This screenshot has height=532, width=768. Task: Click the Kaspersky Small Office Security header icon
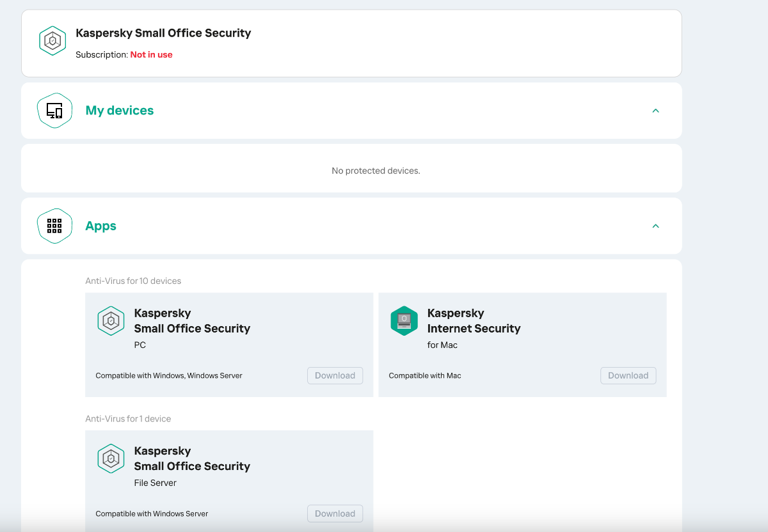pyautogui.click(x=52, y=41)
